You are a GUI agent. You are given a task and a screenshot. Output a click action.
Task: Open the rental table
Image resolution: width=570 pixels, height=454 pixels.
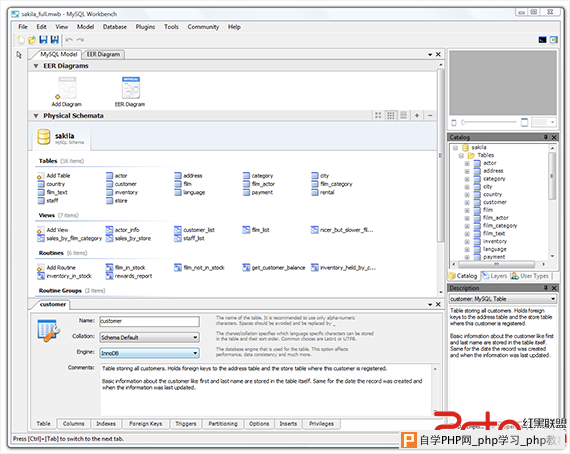[323, 192]
